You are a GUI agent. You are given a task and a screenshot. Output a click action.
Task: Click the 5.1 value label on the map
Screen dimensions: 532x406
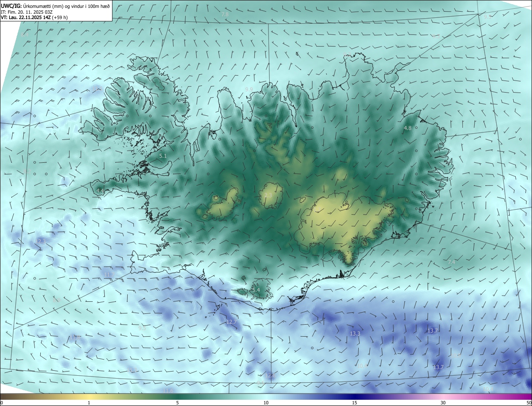(163, 156)
